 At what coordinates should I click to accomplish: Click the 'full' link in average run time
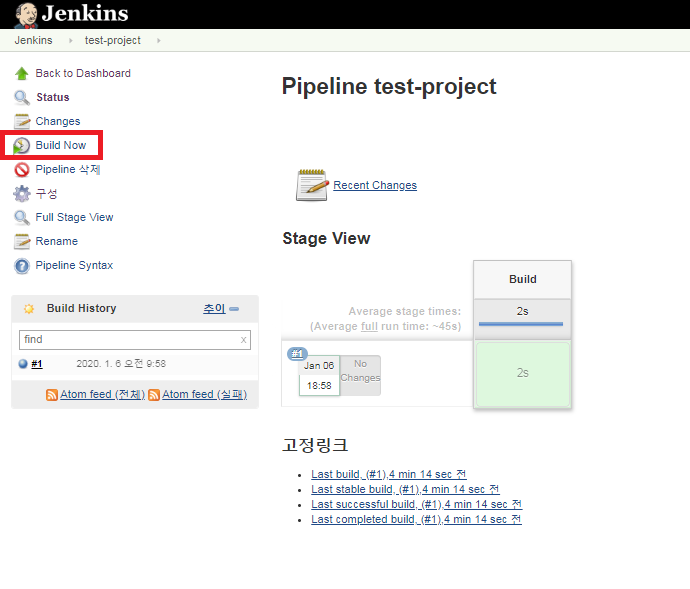tap(369, 327)
